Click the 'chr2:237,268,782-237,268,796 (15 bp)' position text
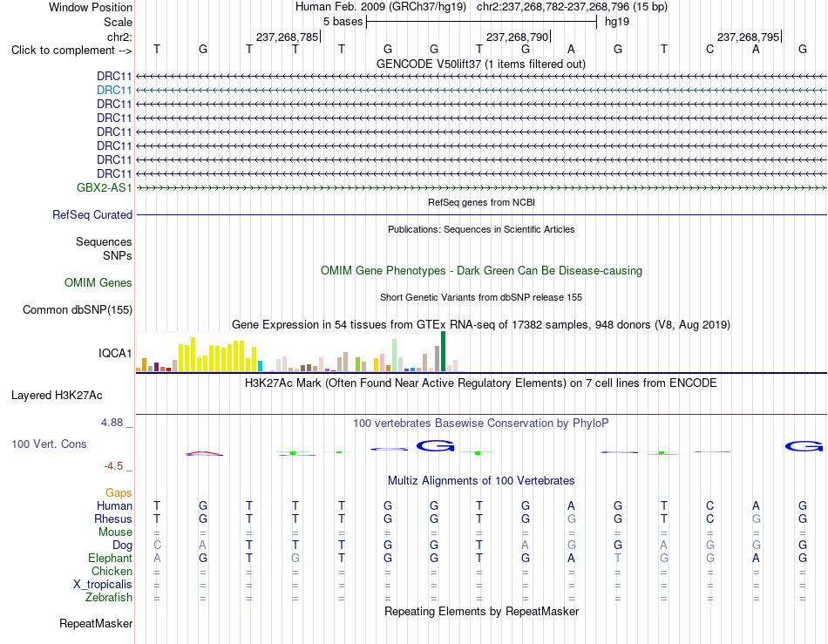 click(x=572, y=7)
